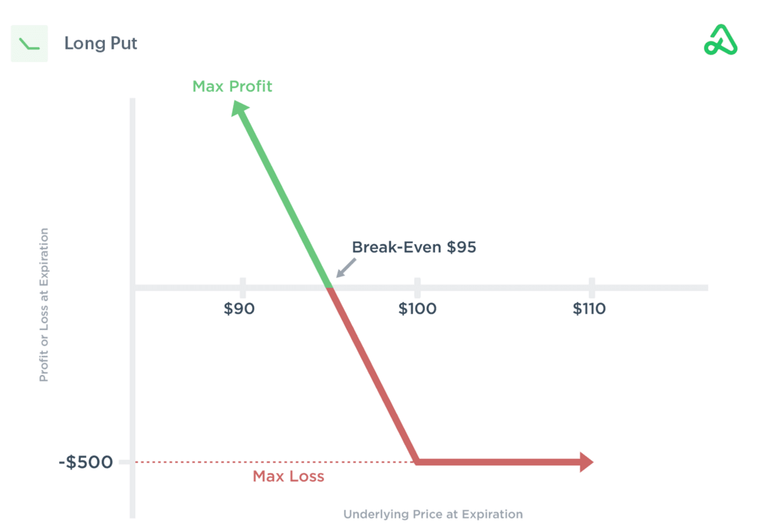The height and width of the screenshot is (532, 757).
Task: Click the green logo in top right
Action: click(721, 40)
